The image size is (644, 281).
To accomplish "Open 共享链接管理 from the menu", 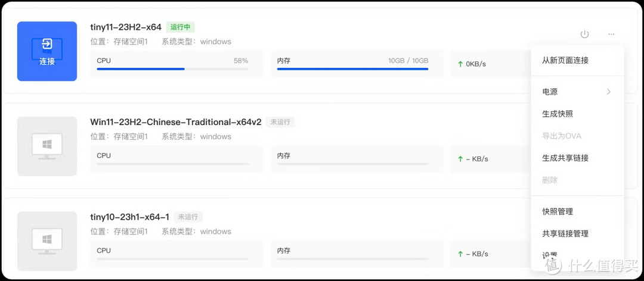I will [577, 234].
